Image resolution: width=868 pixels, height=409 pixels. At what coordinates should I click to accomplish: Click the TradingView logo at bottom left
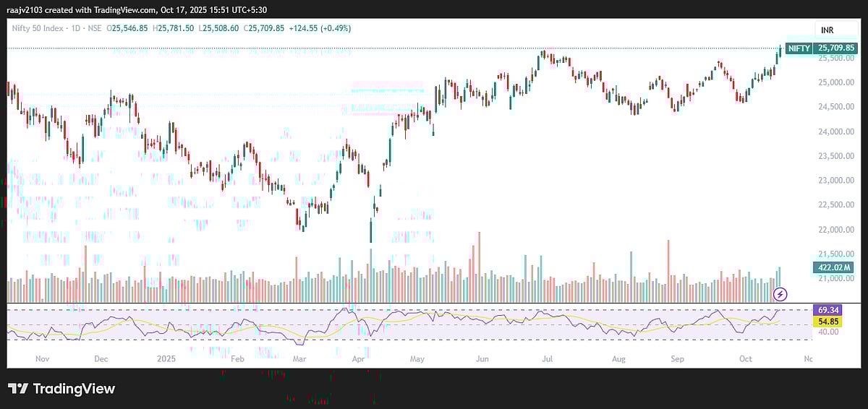[x=61, y=389]
